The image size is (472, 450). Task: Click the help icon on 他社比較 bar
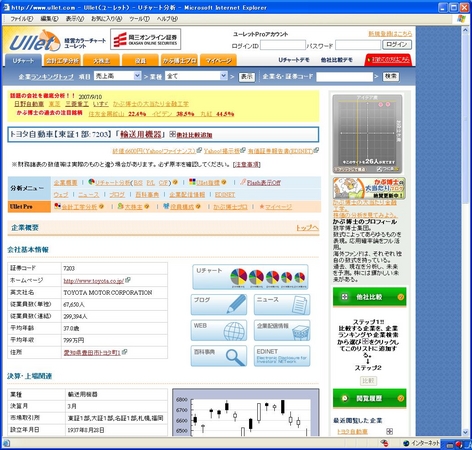(400, 297)
